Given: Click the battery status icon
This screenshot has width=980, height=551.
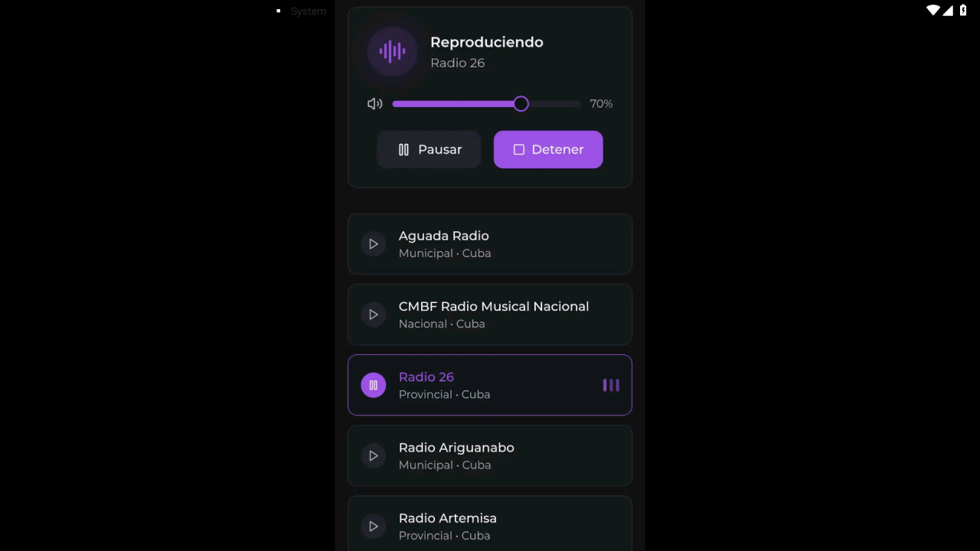Looking at the screenshot, I should (x=963, y=10).
